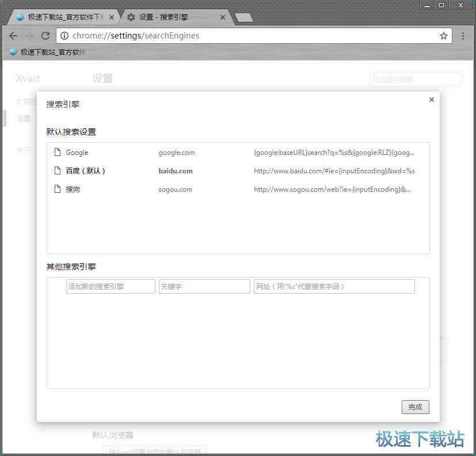Image resolution: width=476 pixels, height=456 pixels.
Task: Focus the 添加新的搜索引擎 name field
Action: pyautogui.click(x=111, y=287)
